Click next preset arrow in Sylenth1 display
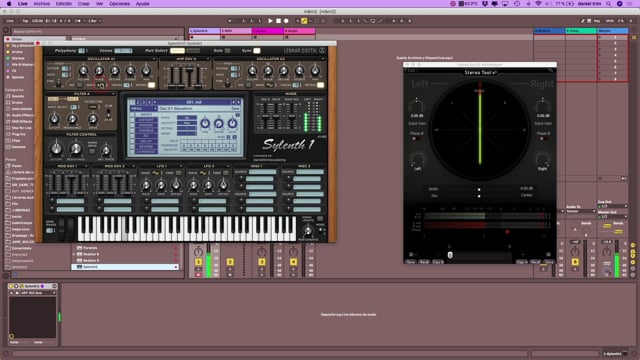The width and height of the screenshot is (640, 360). tap(239, 102)
